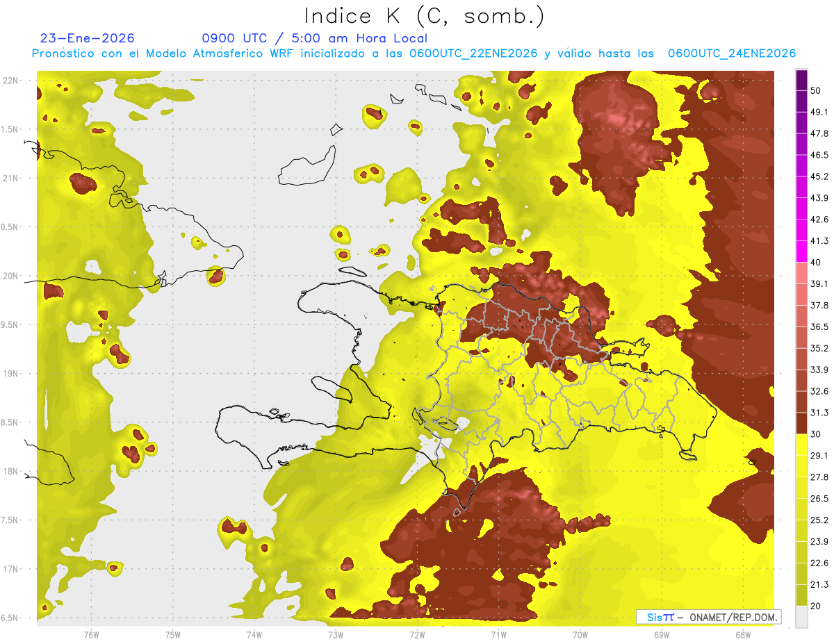The image size is (834, 644).
Task: Click the color scale value "41.3"
Action: 819,241
